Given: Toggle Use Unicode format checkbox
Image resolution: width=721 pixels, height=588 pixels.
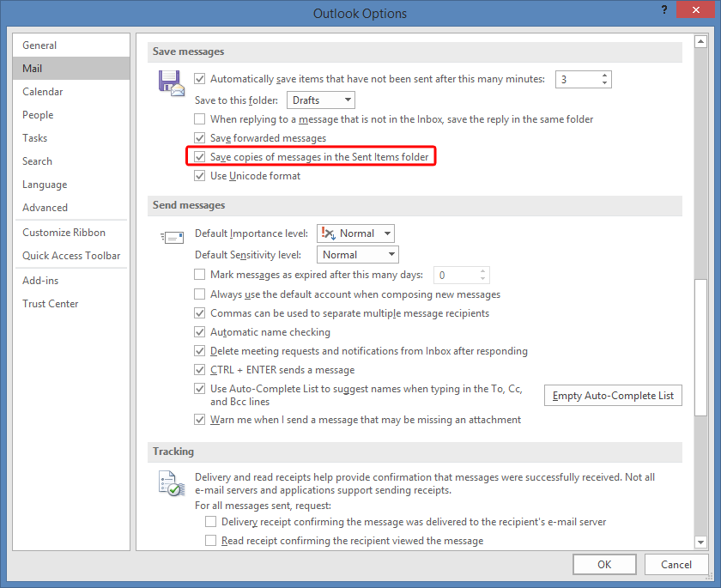Looking at the screenshot, I should point(200,176).
